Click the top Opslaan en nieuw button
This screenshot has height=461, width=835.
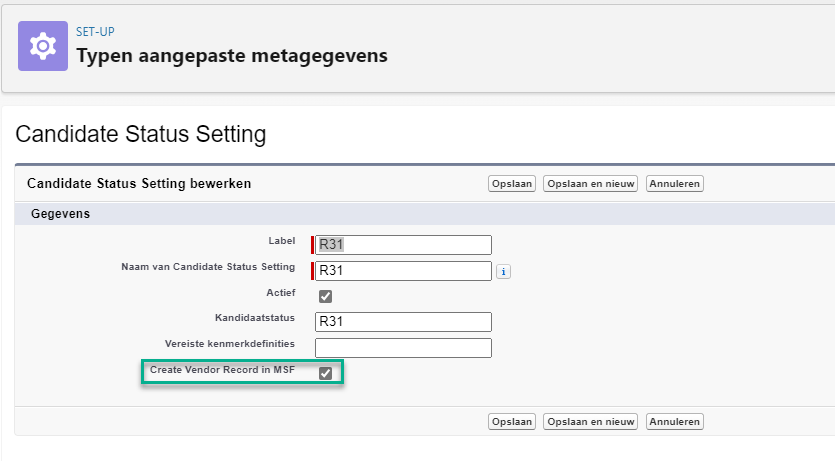click(590, 184)
